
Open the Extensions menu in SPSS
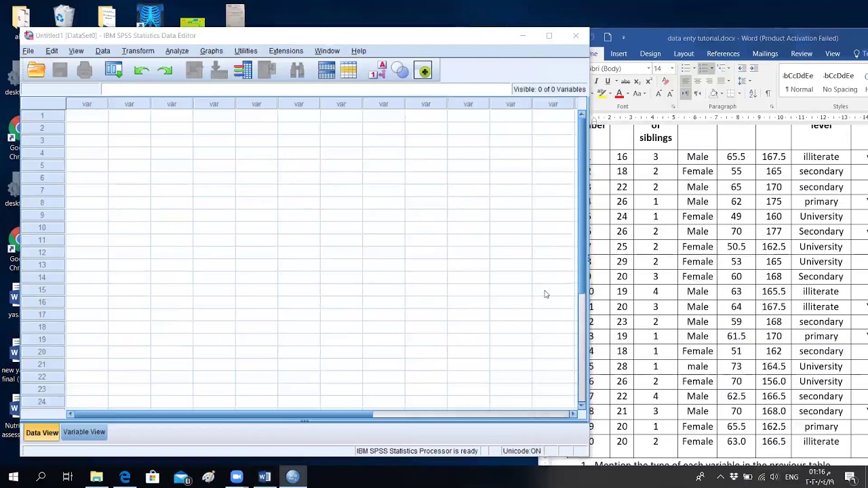coord(285,51)
